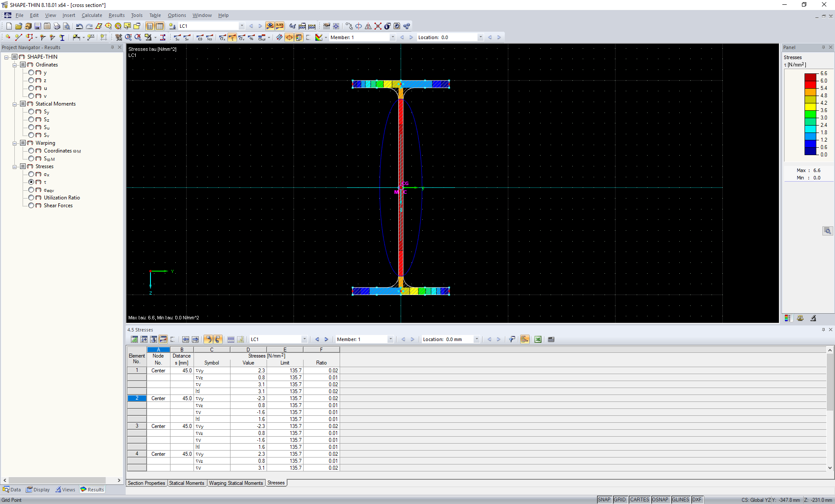Toggle SNAP in the status bar
This screenshot has width=835, height=504.
pos(604,500)
